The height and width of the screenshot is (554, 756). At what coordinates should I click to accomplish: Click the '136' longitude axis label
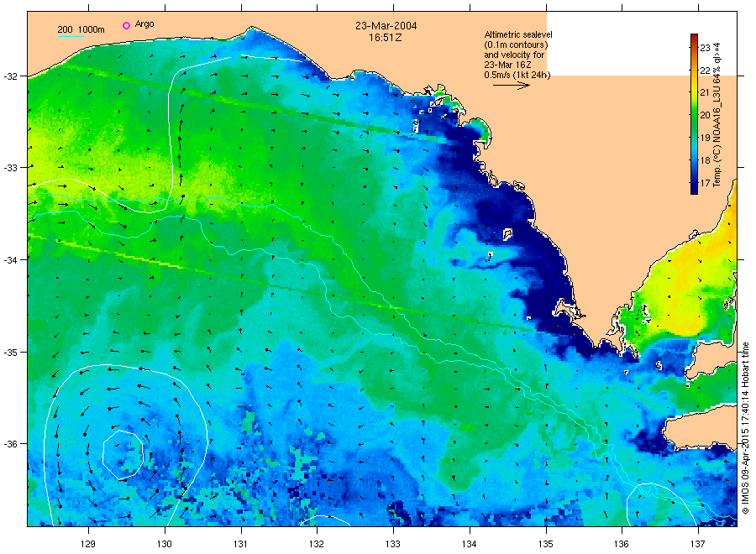click(x=622, y=544)
